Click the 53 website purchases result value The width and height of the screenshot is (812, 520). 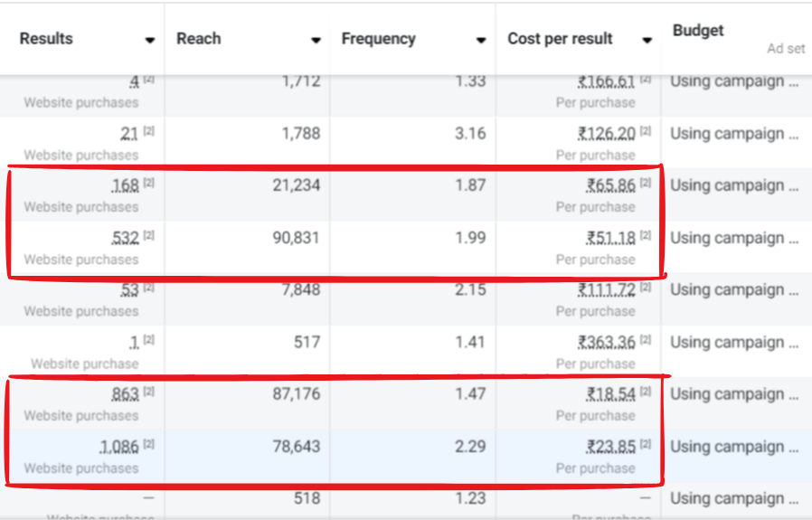pyautogui.click(x=129, y=290)
